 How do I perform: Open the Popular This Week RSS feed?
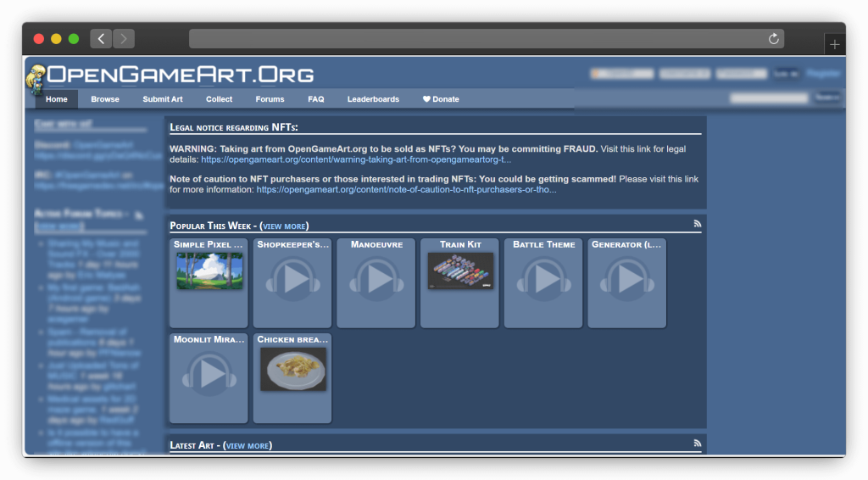698,224
